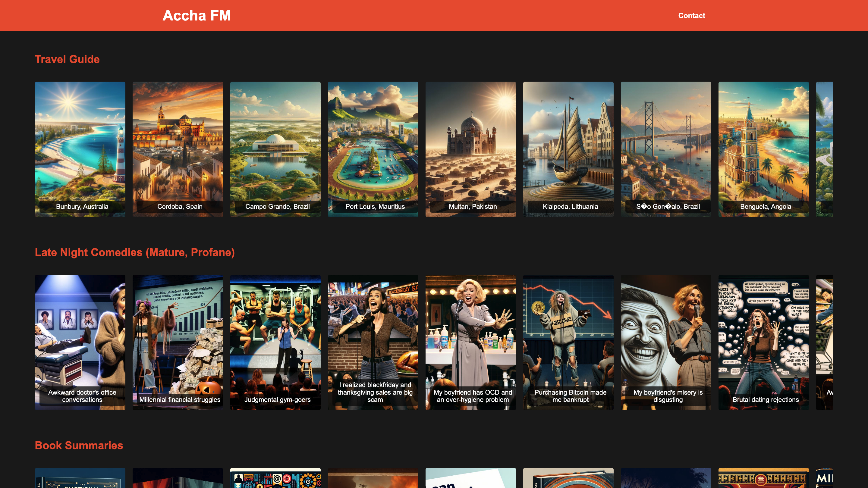The width and height of the screenshot is (868, 488).
Task: Select My boyfriend's misery is disgusting card
Action: (x=666, y=342)
